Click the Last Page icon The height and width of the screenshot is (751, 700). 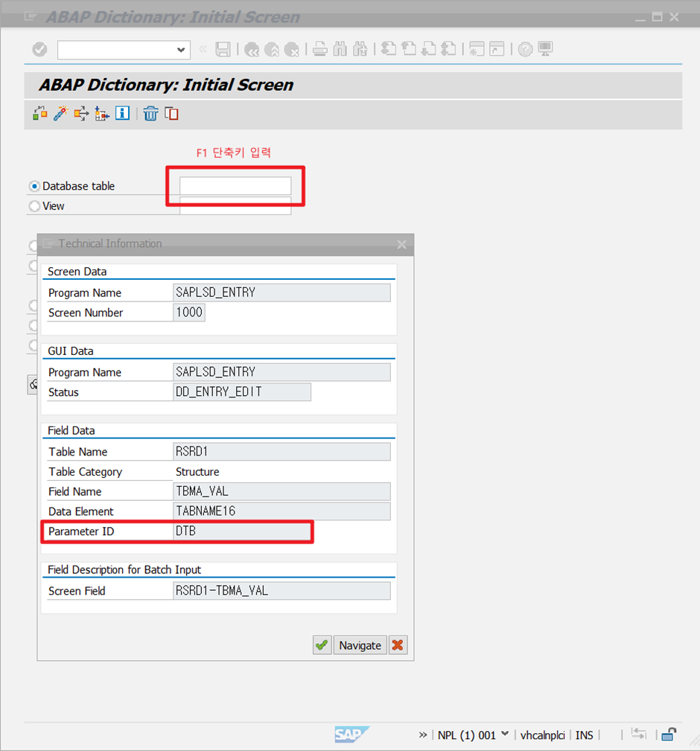click(448, 49)
